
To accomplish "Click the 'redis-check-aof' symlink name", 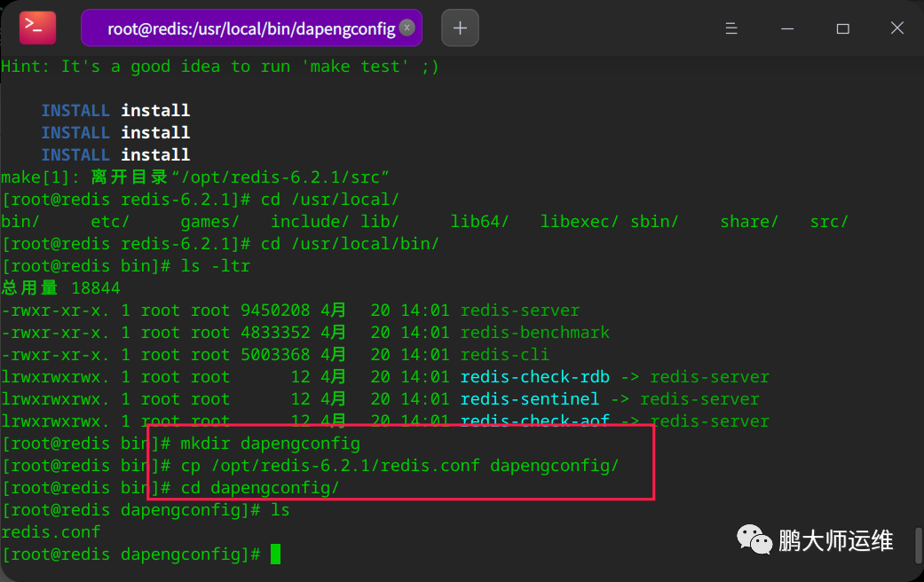I will pos(534,421).
